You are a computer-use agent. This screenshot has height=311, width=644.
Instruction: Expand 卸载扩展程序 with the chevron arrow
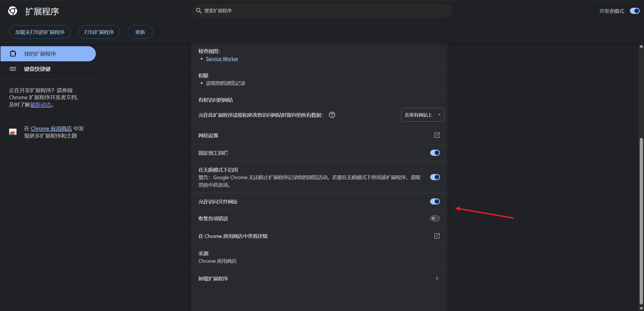[x=437, y=278]
